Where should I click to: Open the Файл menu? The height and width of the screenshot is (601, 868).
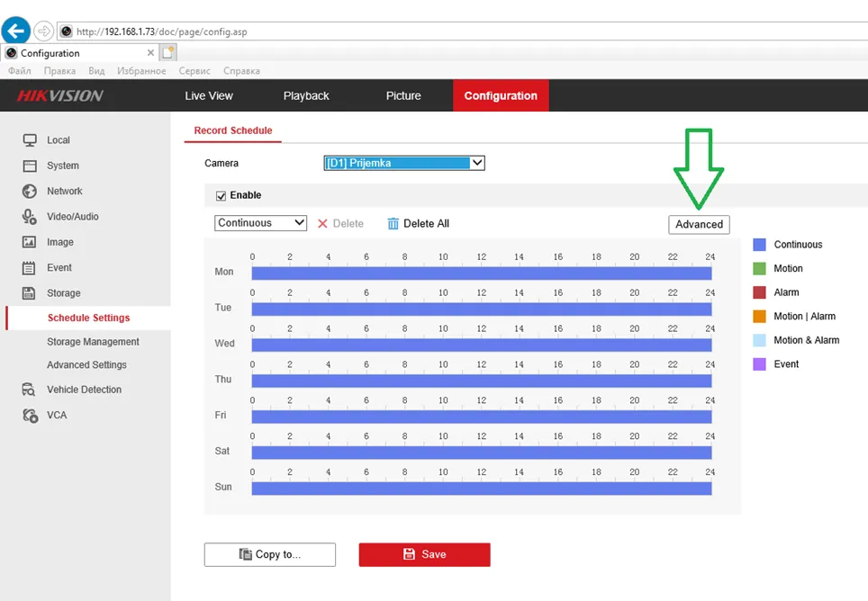[20, 71]
